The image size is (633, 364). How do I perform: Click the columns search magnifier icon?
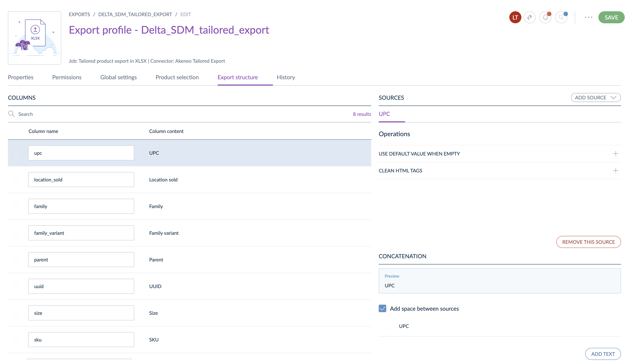tap(11, 114)
